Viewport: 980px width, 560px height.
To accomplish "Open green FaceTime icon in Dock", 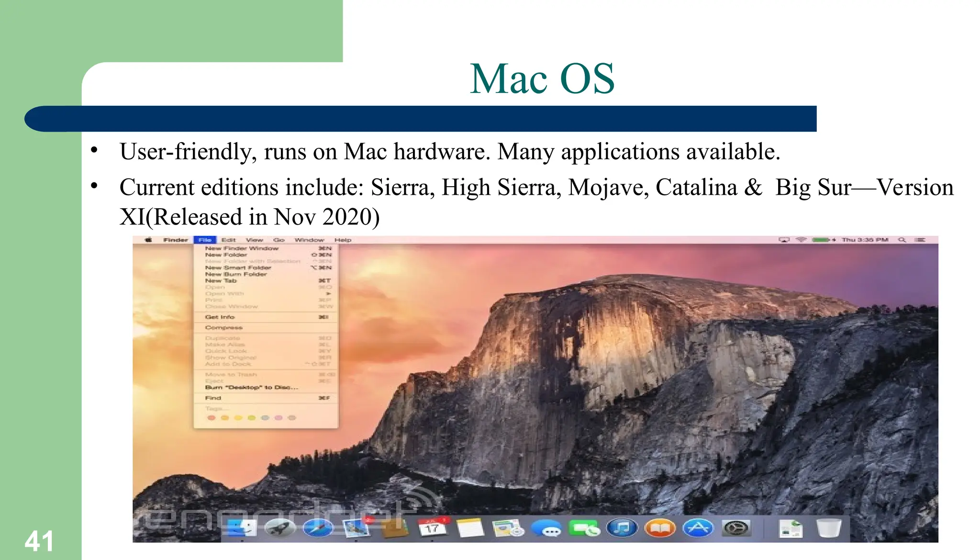I will click(x=584, y=528).
